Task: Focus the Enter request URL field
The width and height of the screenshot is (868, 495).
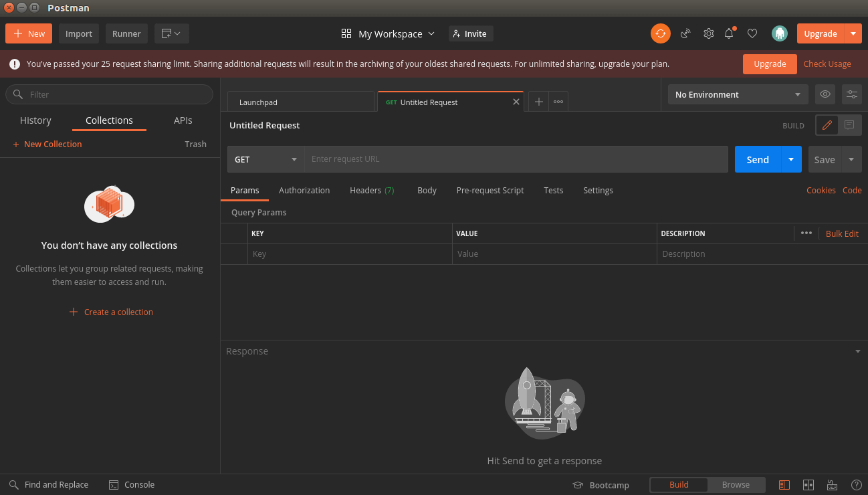Action: click(516, 159)
